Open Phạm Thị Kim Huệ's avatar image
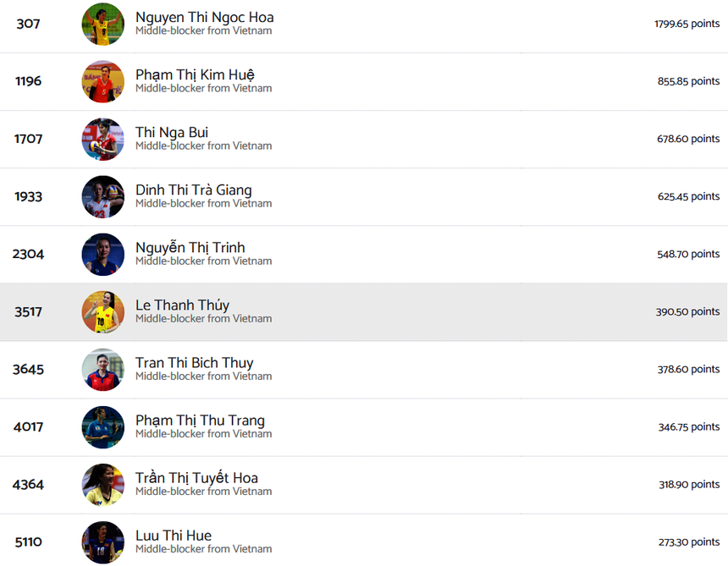 [x=102, y=81]
